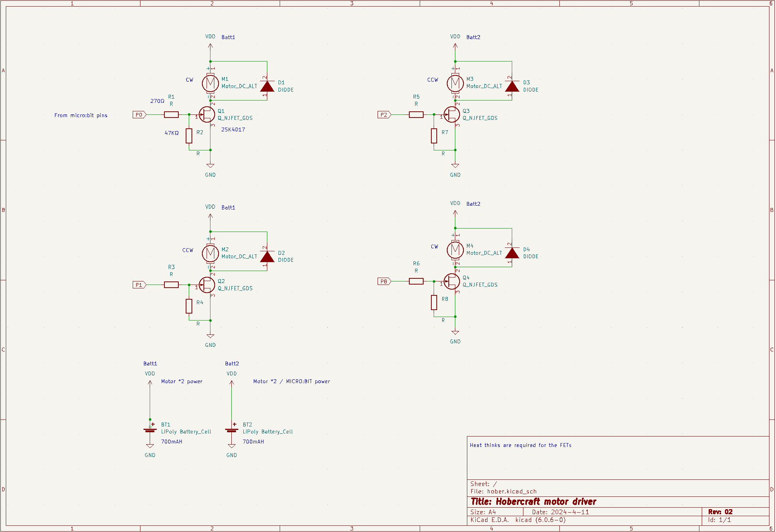776x532 pixels.
Task: Click the P0 input label
Action: coord(139,114)
